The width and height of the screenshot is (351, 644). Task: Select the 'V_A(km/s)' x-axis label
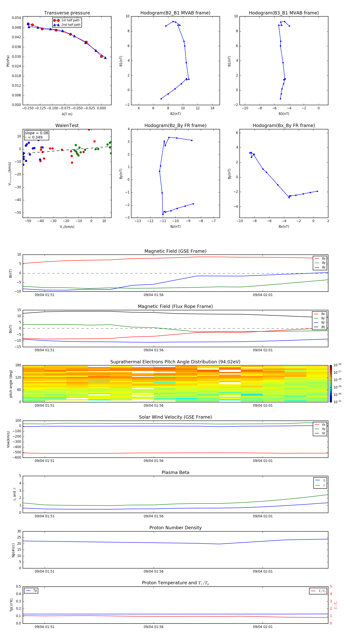pos(67,227)
